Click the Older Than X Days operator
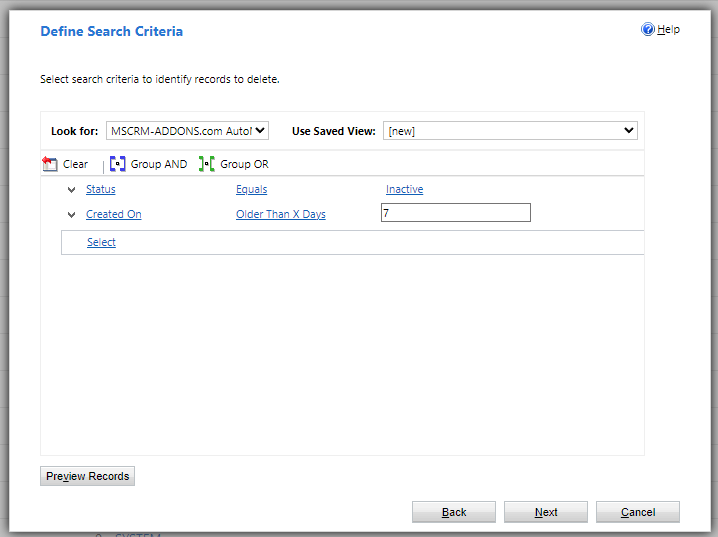 281,214
